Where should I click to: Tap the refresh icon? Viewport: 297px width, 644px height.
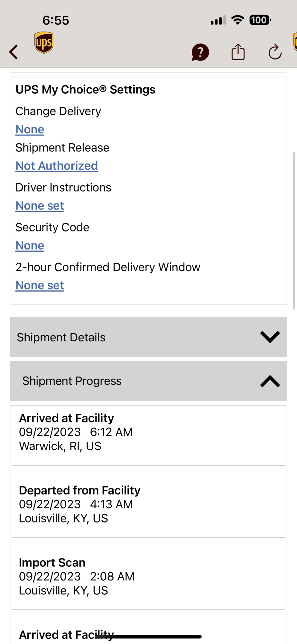click(x=275, y=52)
